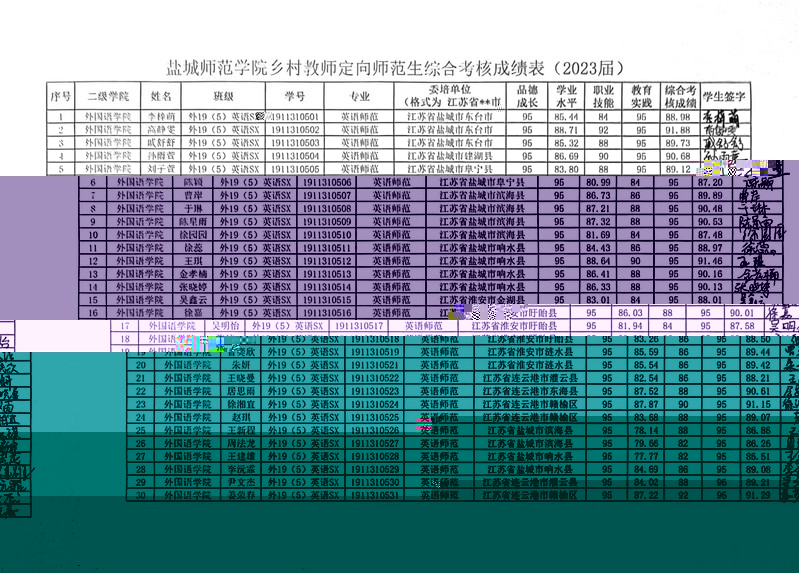Click the composite score 90.01

742,313
